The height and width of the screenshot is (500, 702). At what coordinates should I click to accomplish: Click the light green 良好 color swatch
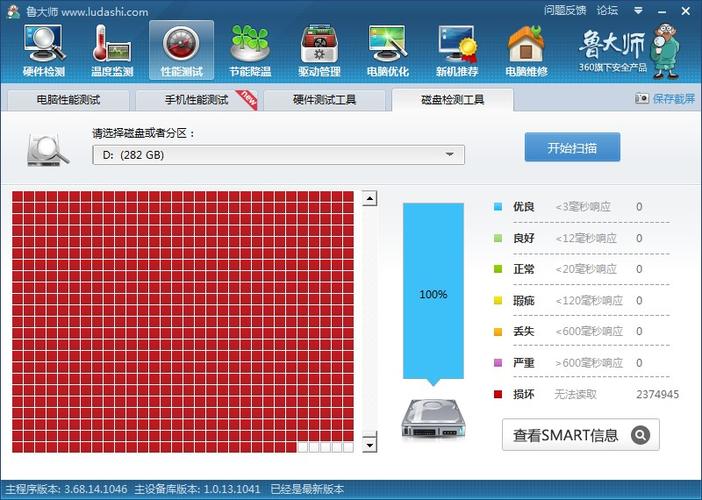tap(498, 238)
